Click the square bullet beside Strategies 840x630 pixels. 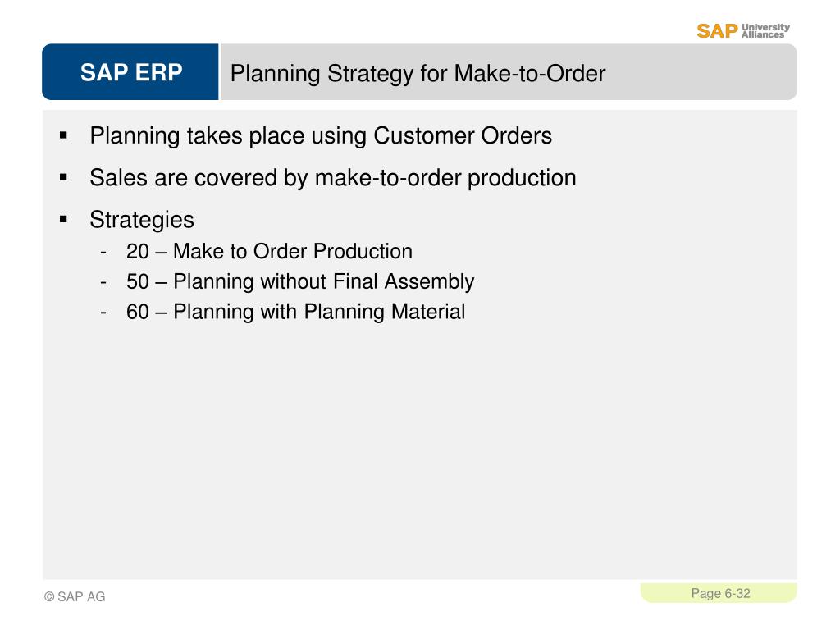coord(64,219)
